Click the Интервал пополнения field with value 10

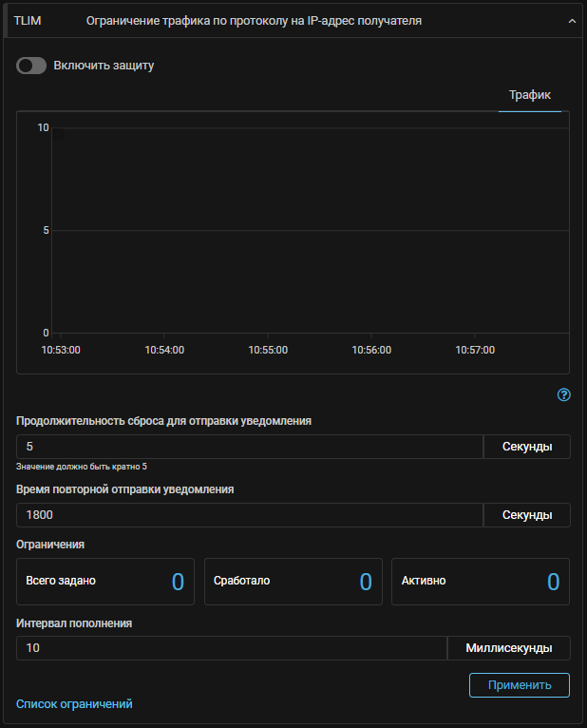coord(231,648)
